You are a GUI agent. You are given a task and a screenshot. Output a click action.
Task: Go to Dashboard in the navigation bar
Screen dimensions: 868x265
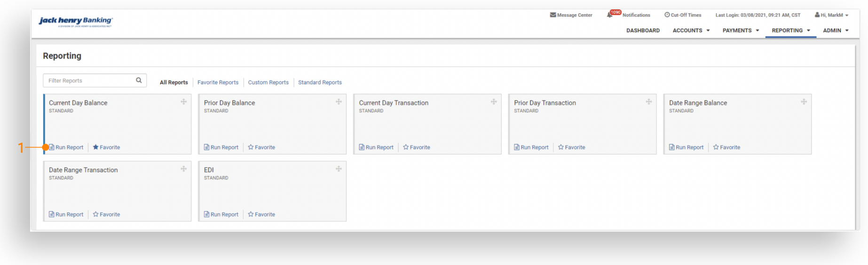click(x=643, y=31)
